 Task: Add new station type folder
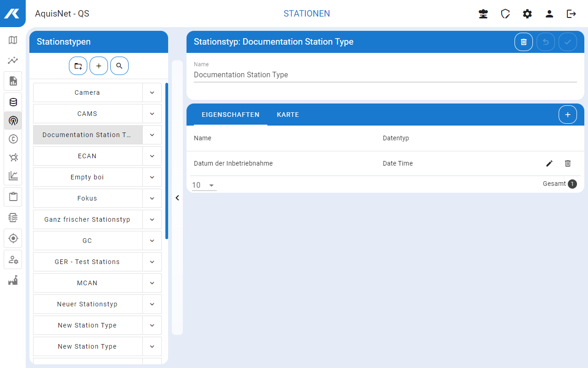[x=78, y=66]
